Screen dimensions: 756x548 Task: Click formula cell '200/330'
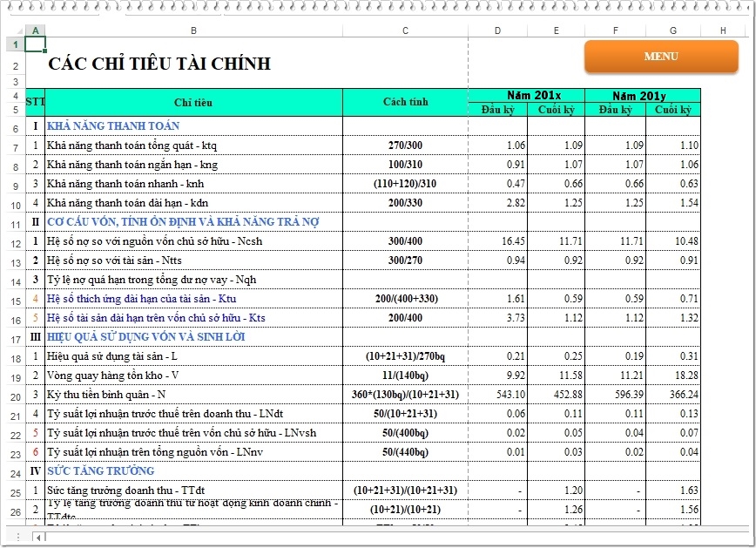pyautogui.click(x=406, y=203)
